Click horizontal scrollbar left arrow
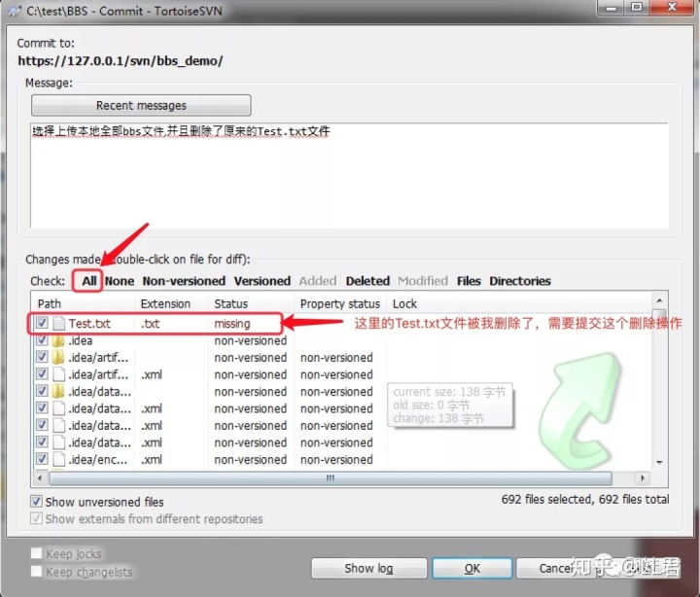 [x=40, y=478]
